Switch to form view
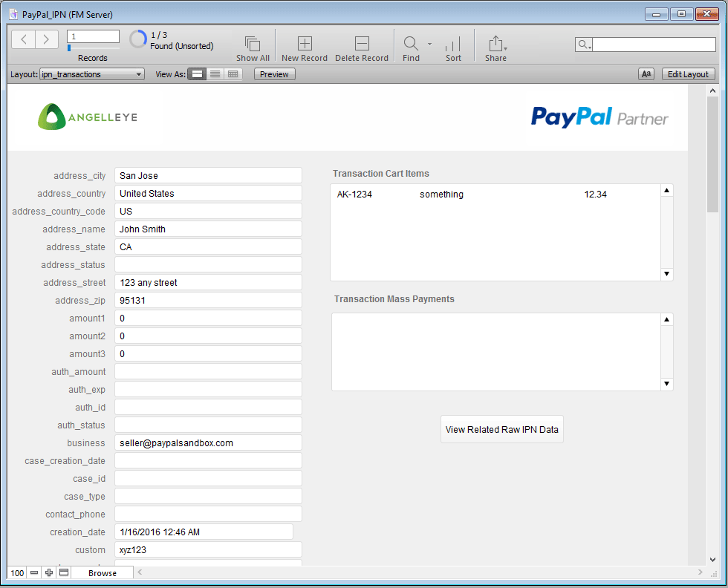This screenshot has width=728, height=588. pyautogui.click(x=197, y=73)
